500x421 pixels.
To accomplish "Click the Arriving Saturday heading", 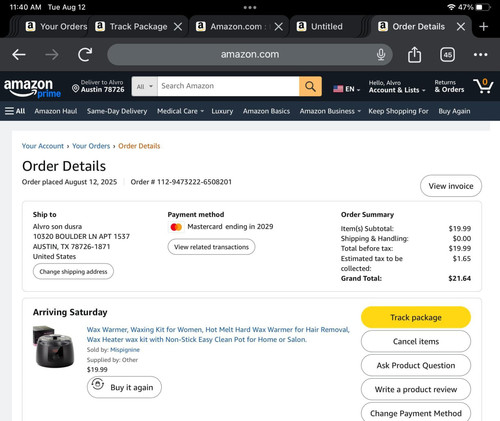I will pyautogui.click(x=70, y=312).
